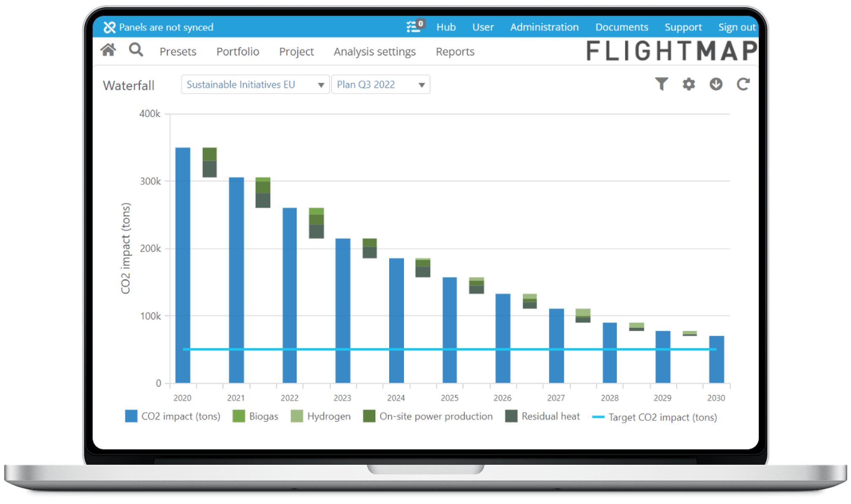Click the settings gear icon
This screenshot has width=851, height=504.
tap(689, 84)
